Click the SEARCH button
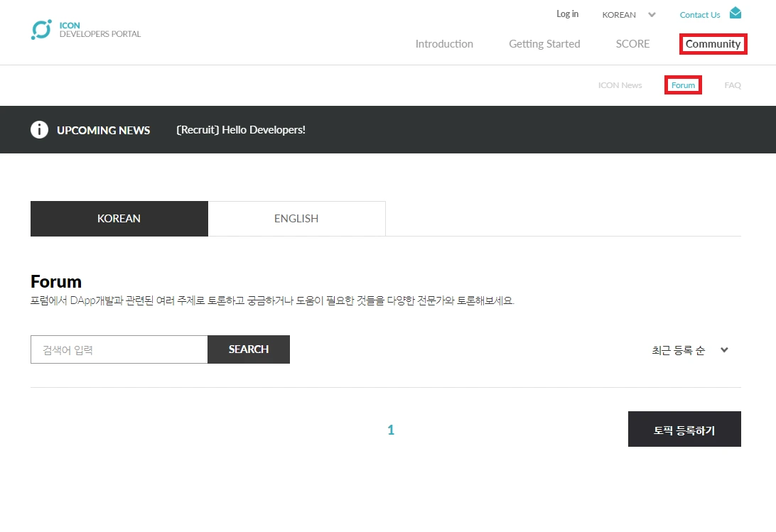Screen dimensions: 776x532 [249, 349]
